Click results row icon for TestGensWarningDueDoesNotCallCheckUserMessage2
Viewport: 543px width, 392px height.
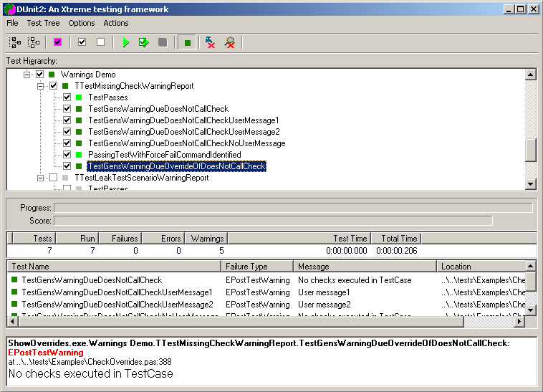[x=14, y=304]
